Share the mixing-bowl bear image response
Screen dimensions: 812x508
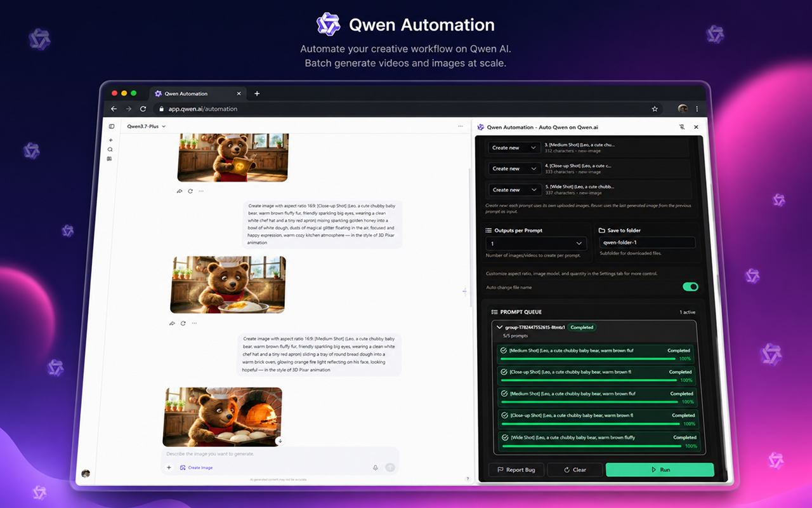coord(172,323)
